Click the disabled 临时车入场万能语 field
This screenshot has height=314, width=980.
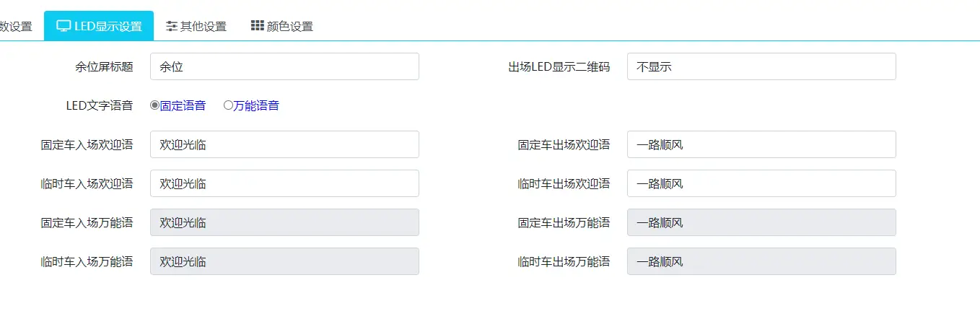[284, 261]
